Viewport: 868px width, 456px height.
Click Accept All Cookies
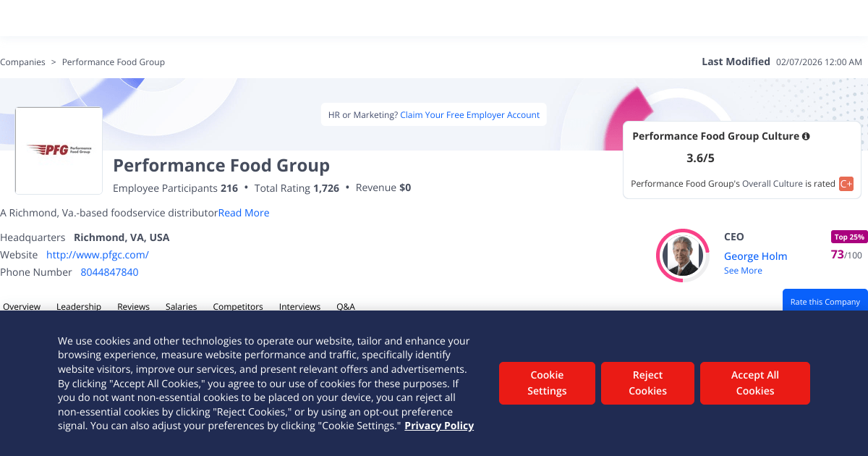coord(755,383)
